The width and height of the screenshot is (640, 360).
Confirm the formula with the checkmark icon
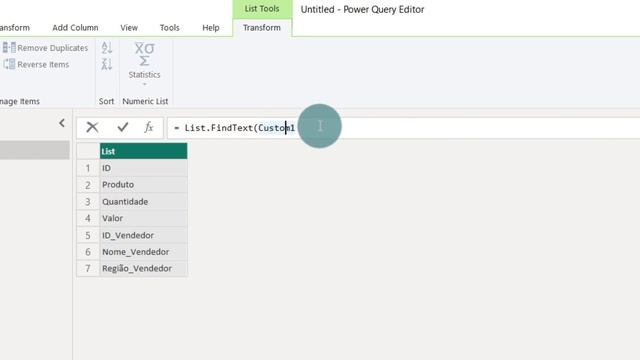pos(122,127)
